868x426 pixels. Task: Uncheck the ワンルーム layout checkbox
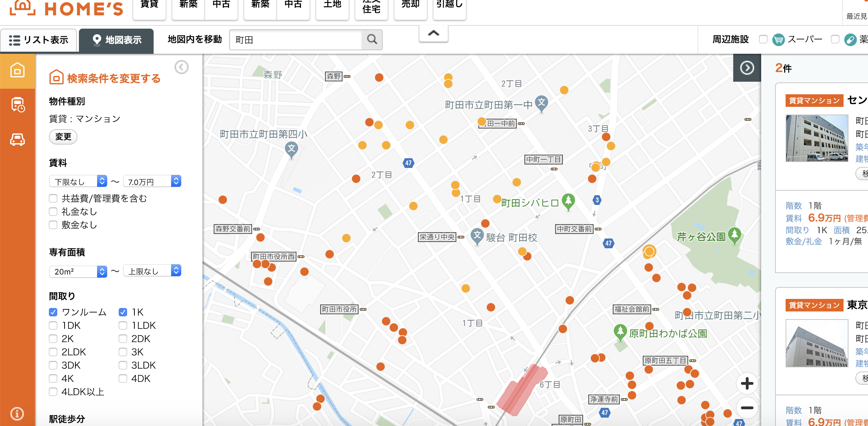pyautogui.click(x=53, y=312)
